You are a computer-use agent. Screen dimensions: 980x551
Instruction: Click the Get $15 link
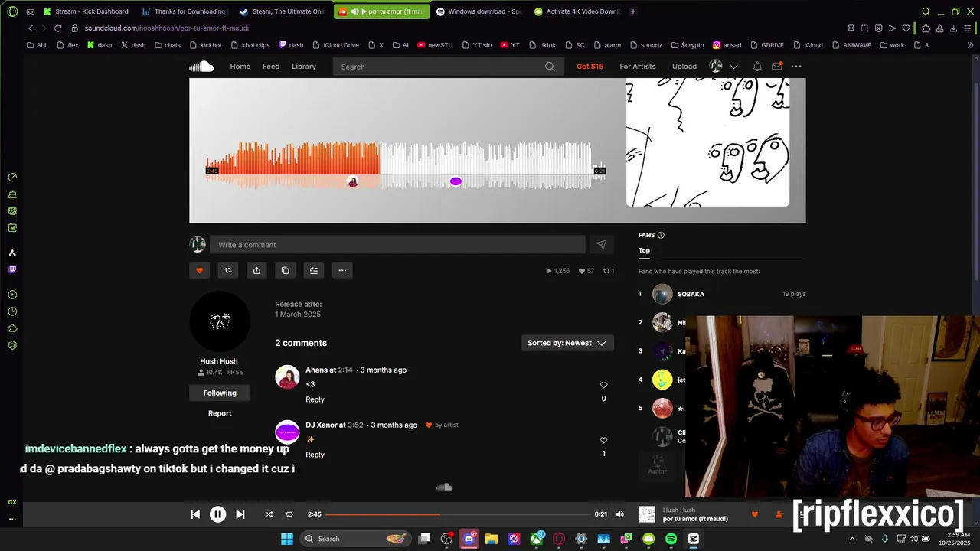tap(590, 67)
